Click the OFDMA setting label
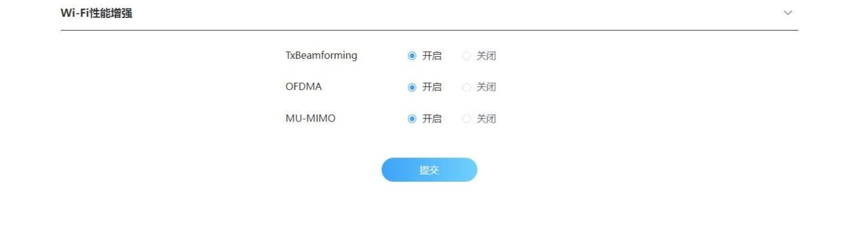868x228 pixels. pos(304,87)
